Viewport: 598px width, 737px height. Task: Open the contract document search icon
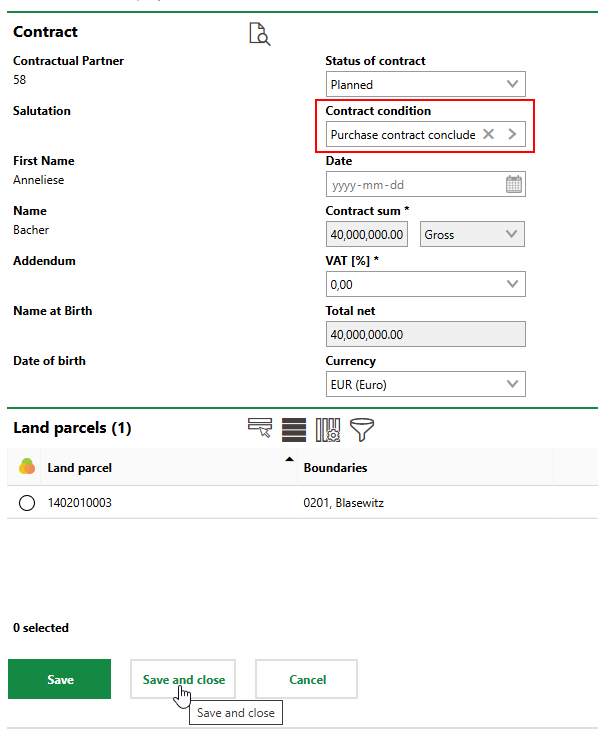pos(260,34)
